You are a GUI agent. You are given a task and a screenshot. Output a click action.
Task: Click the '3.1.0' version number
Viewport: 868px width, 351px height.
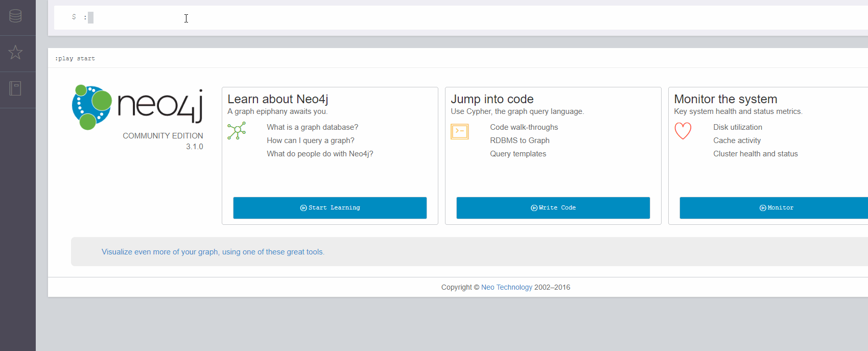pos(195,147)
